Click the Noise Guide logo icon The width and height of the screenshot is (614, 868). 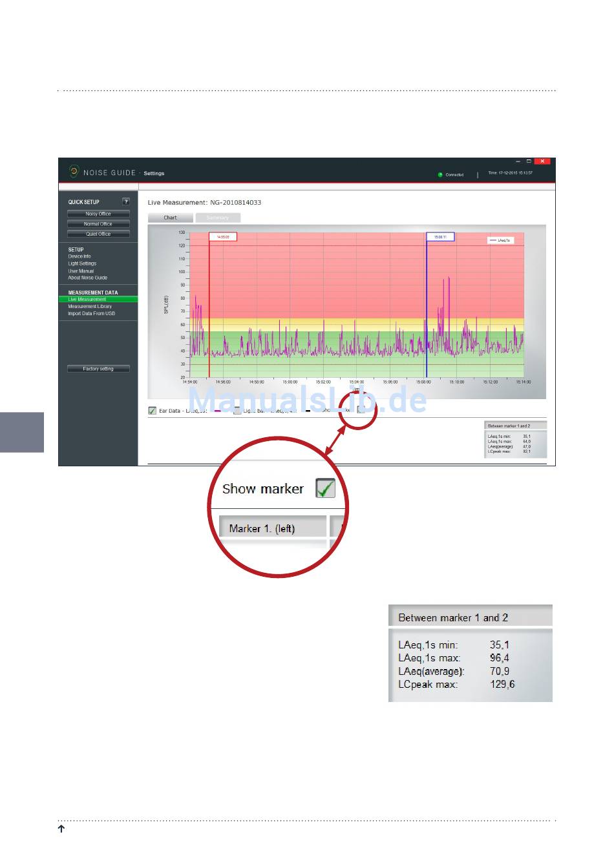(74, 172)
